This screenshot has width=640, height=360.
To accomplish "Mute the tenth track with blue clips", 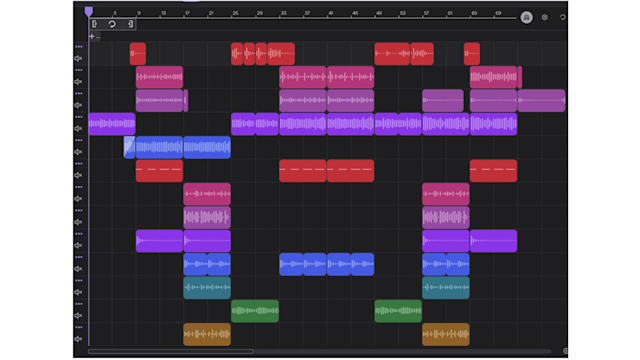I will [x=78, y=269].
